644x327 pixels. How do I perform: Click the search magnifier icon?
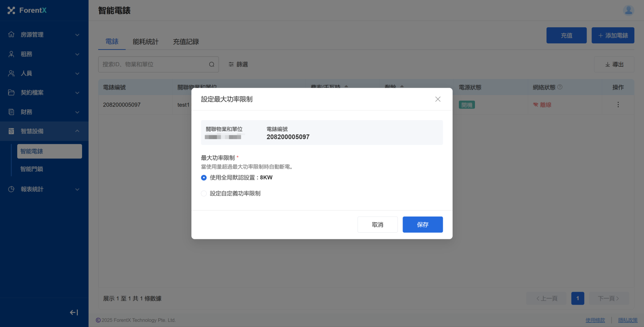pyautogui.click(x=212, y=64)
